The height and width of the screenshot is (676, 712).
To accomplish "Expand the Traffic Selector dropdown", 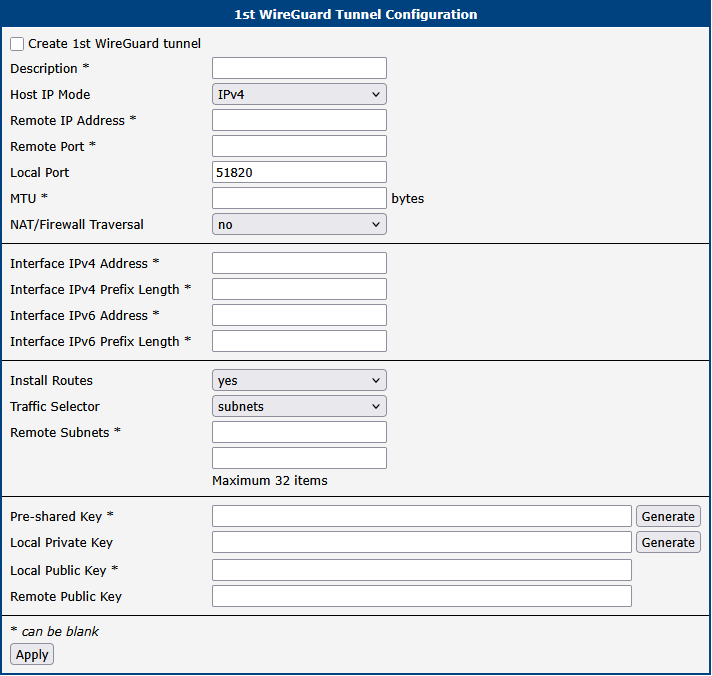I will pyautogui.click(x=299, y=406).
